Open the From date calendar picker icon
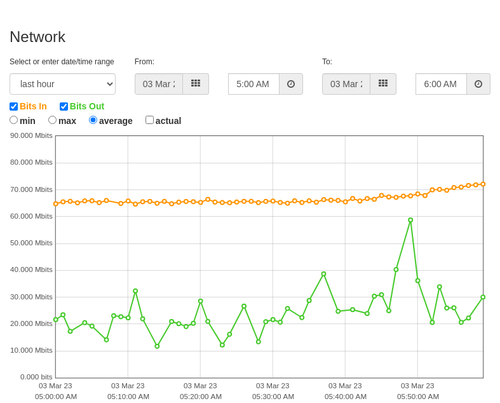 (196, 84)
